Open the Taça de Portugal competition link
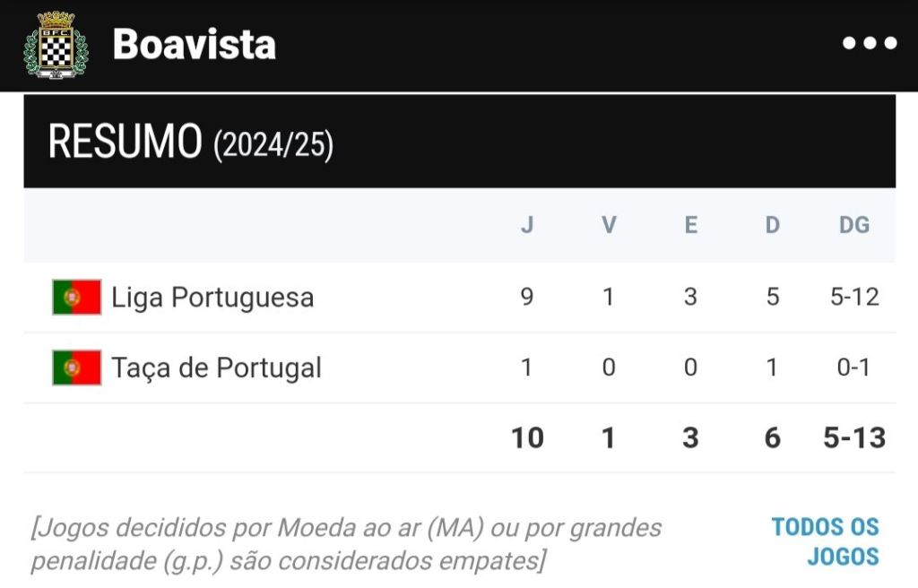Image resolution: width=918 pixels, height=588 pixels. click(x=216, y=367)
